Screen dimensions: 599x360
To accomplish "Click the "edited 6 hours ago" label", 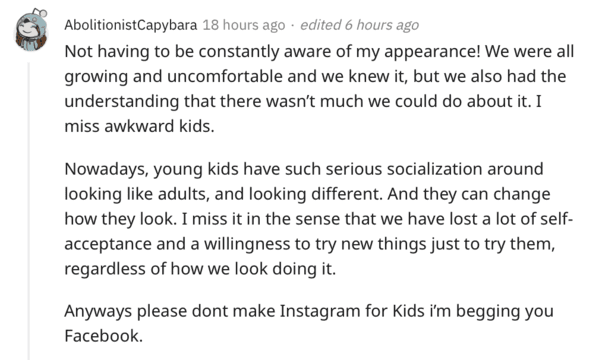I will [359, 25].
